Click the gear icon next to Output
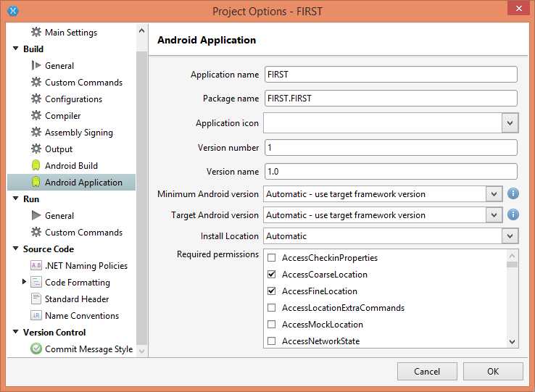 click(x=36, y=149)
